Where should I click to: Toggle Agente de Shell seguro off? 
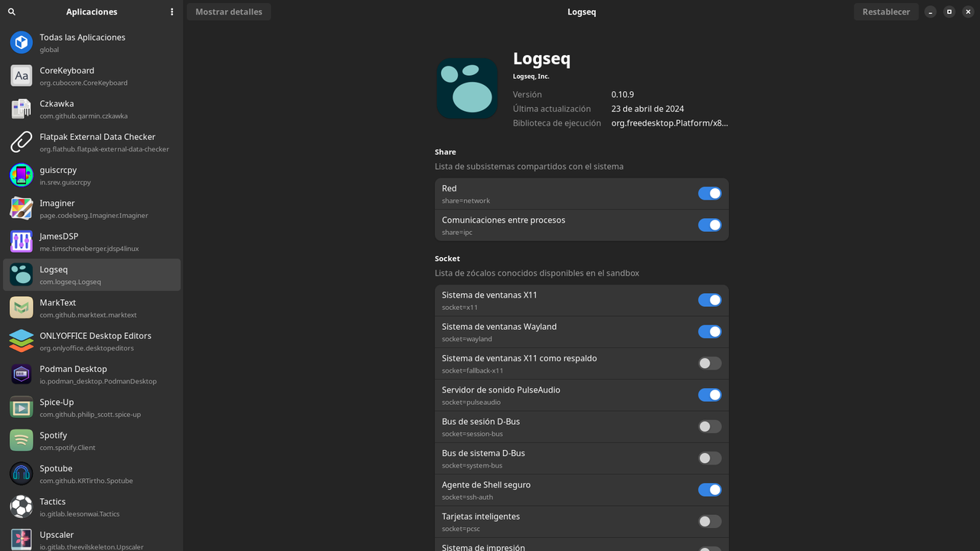pos(709,490)
